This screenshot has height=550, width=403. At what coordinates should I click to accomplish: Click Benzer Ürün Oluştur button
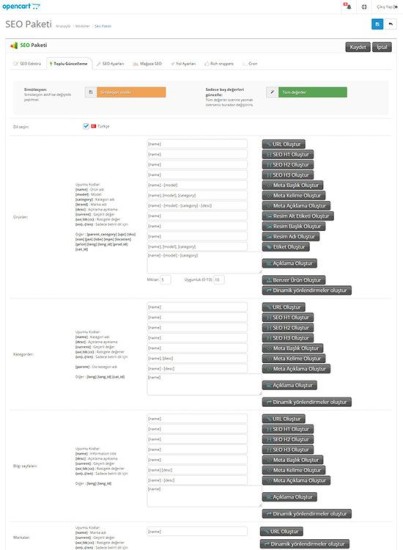point(294,280)
